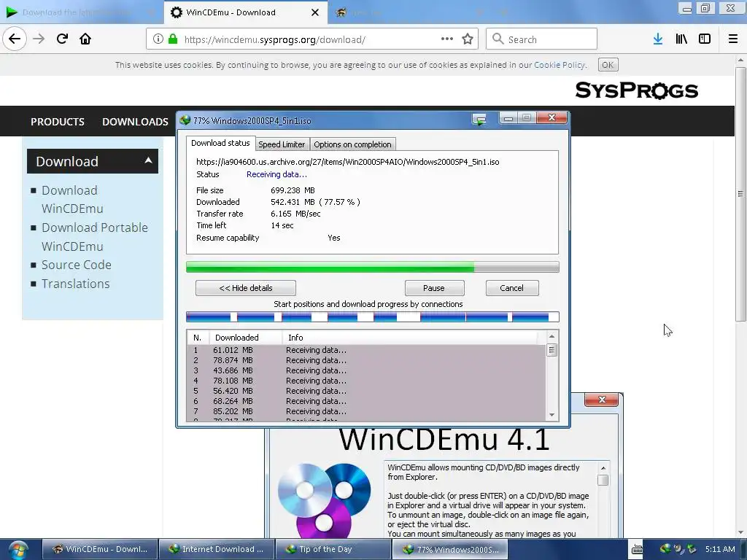
Task: Bookmark this page with the star icon
Action: [x=468, y=39]
